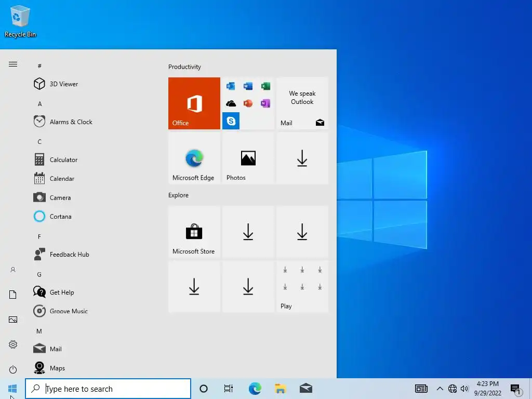Click the Productivity group header
Image resolution: width=532 pixels, height=399 pixels.
click(x=184, y=67)
